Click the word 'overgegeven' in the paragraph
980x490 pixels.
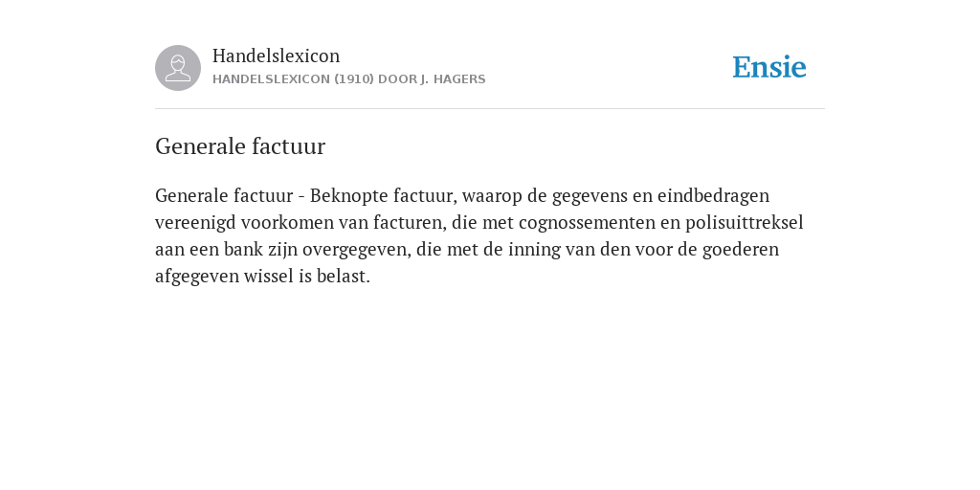point(357,250)
